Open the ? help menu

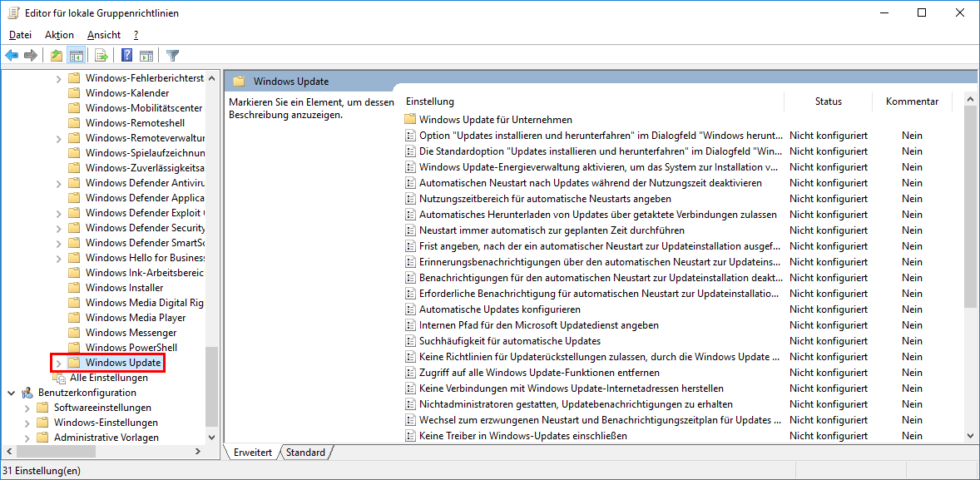(136, 35)
